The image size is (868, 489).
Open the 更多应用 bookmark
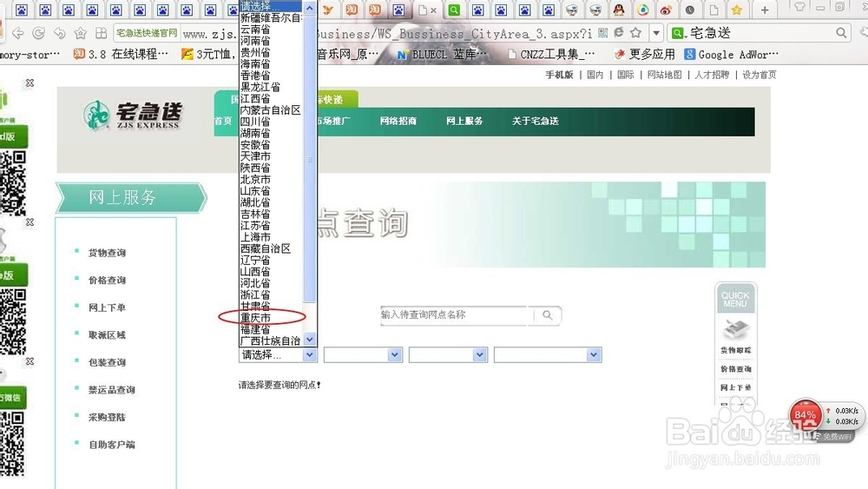[x=645, y=54]
